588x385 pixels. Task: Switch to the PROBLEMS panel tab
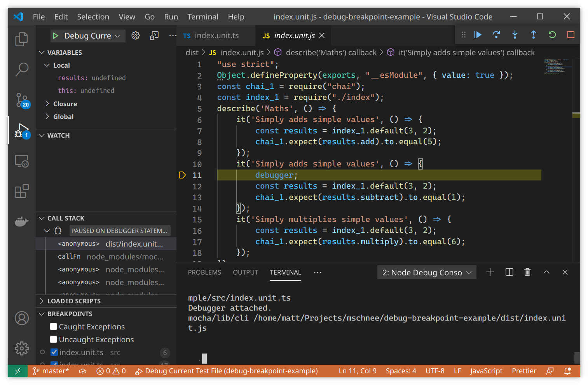tap(204, 272)
